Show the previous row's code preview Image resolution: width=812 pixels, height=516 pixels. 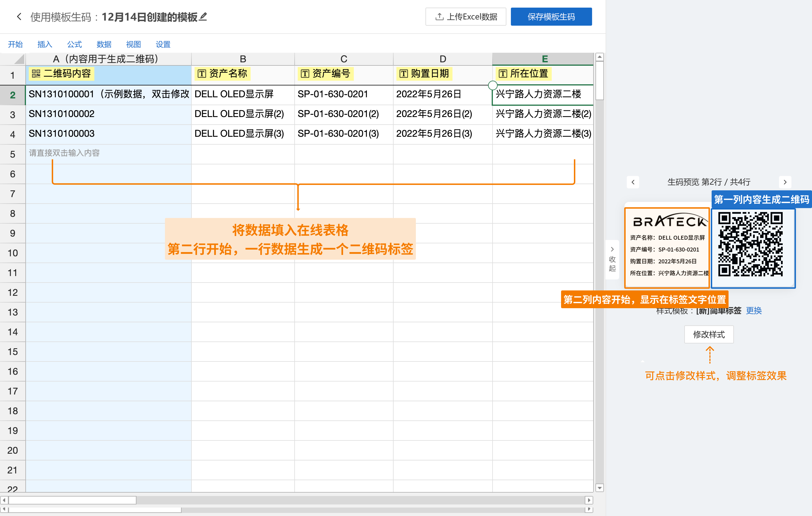[633, 182]
